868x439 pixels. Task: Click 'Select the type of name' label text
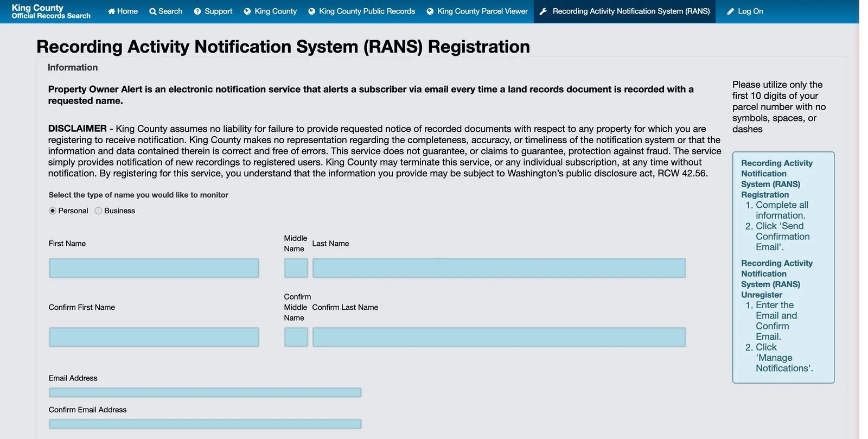[138, 195]
